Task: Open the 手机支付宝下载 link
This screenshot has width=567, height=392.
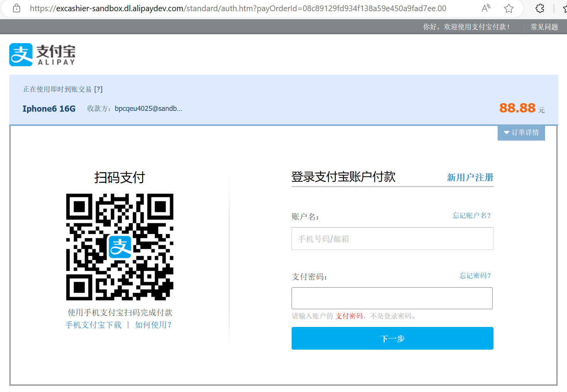Action: pos(94,325)
